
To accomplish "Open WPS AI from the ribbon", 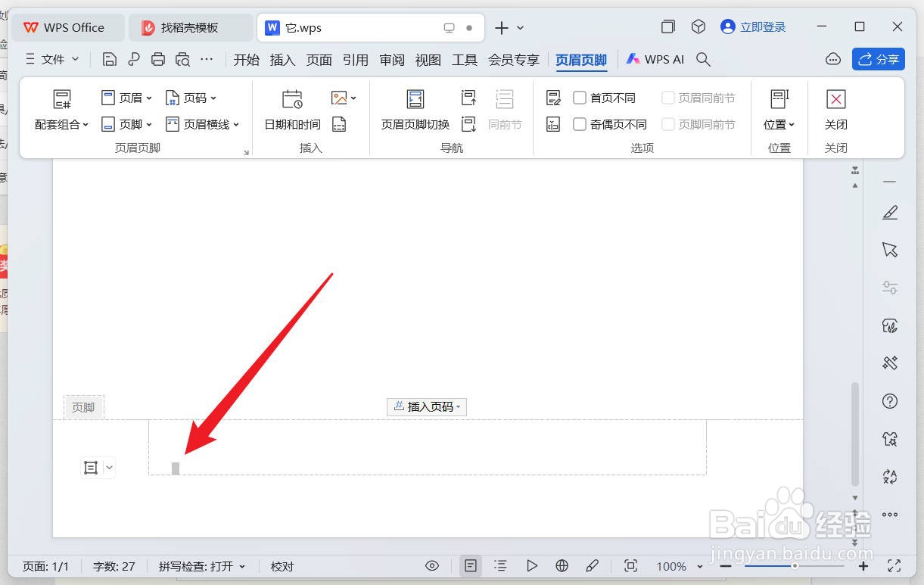I will pos(655,59).
